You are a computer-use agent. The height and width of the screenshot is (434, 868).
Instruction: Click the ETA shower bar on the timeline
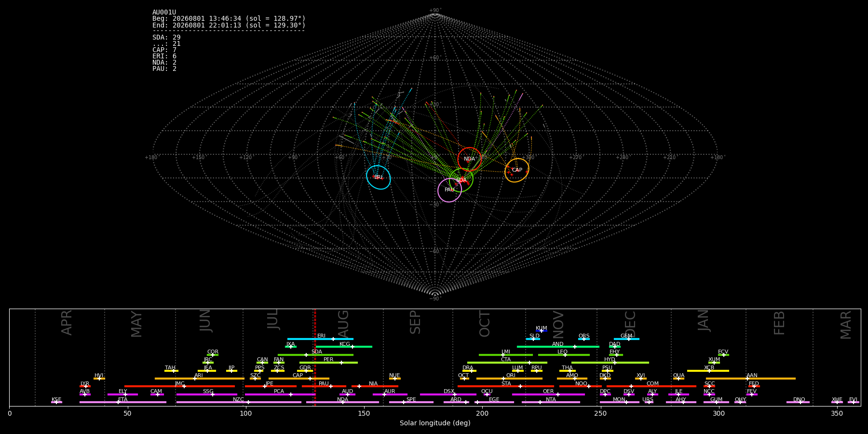123,402
